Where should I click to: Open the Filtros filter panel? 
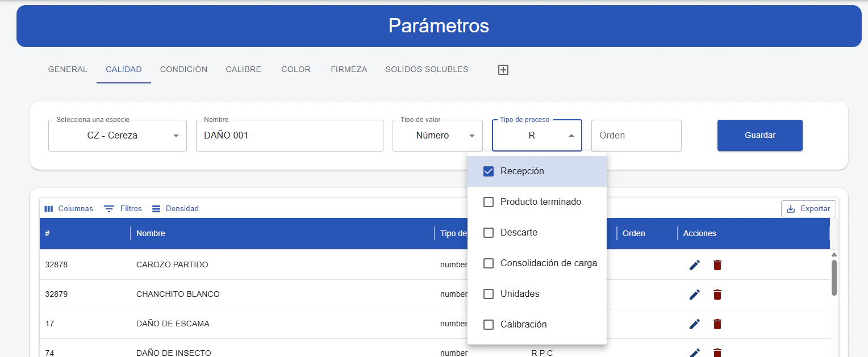click(123, 209)
